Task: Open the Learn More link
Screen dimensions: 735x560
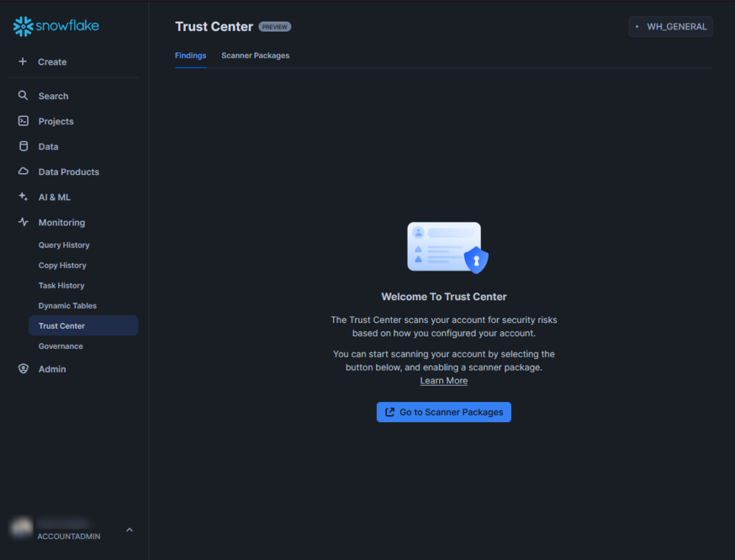Action: [x=443, y=381]
